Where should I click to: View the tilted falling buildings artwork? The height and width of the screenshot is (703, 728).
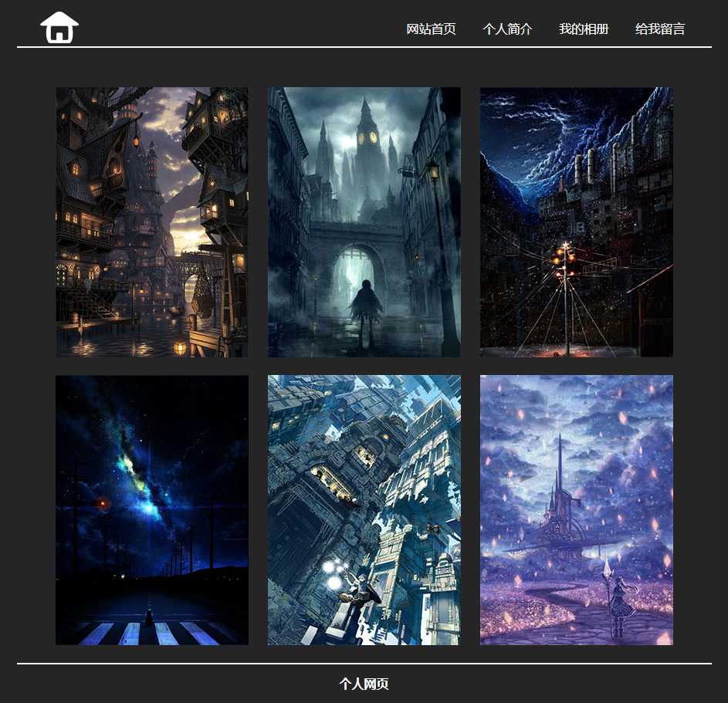click(x=364, y=510)
